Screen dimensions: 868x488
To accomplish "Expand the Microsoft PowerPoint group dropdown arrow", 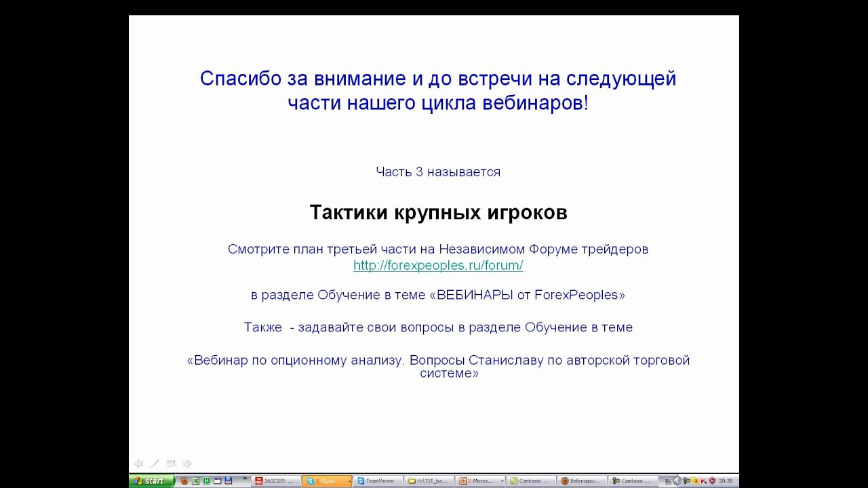I will pyautogui.click(x=502, y=481).
